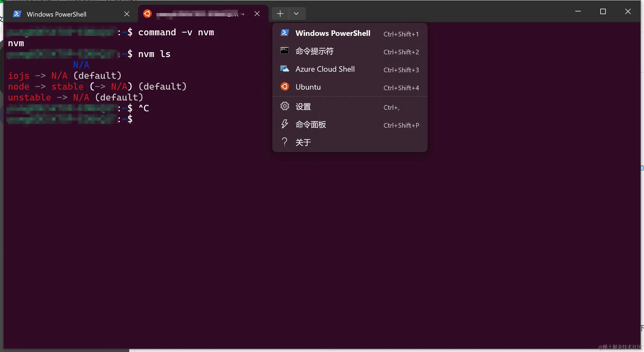Launch 命令面板 command palette entry

pos(311,124)
